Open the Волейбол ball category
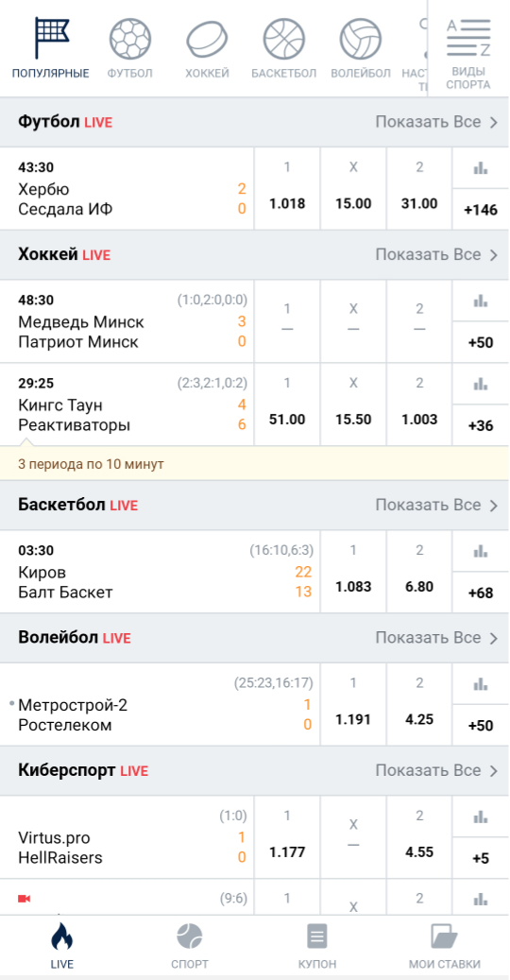 click(360, 39)
